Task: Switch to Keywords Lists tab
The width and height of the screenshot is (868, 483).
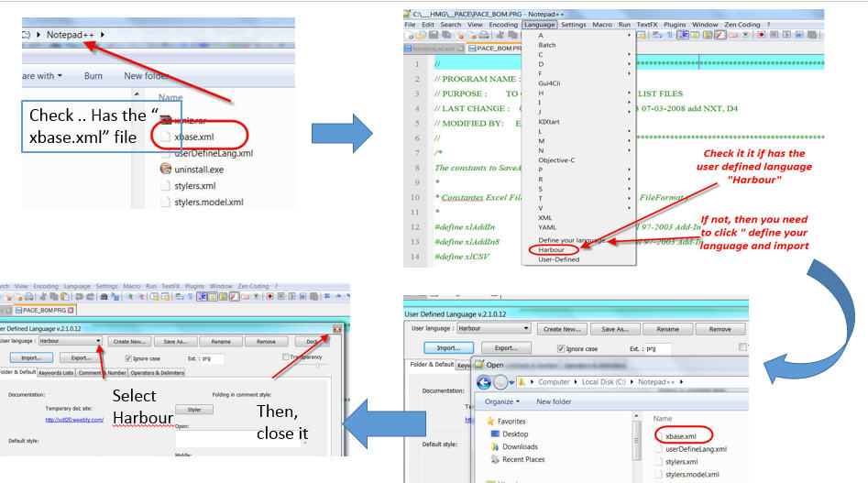Action: tap(56, 373)
